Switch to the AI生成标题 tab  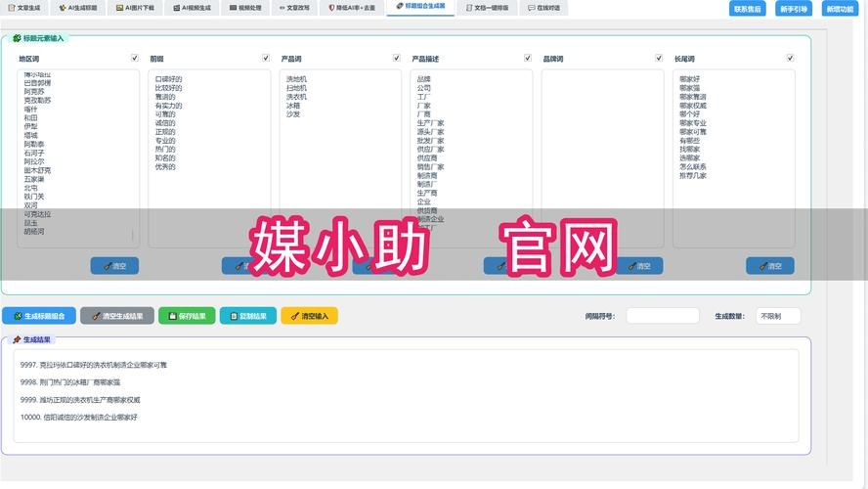click(78, 8)
